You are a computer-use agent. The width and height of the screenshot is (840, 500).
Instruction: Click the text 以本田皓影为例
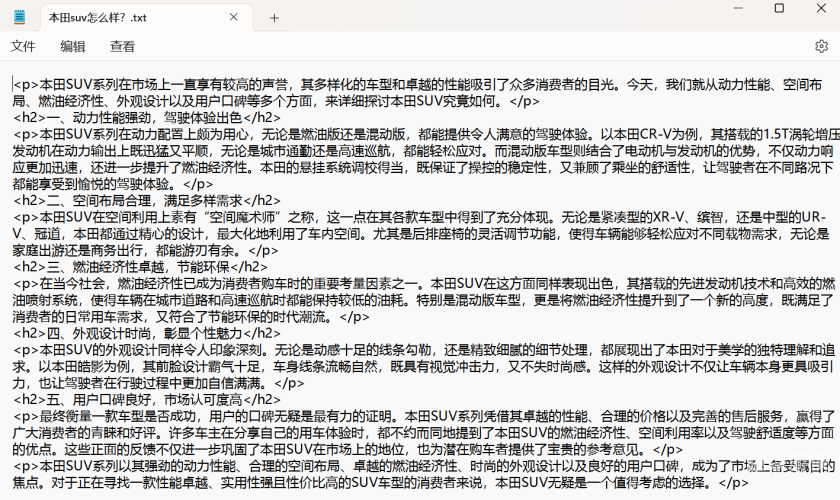(x=86, y=367)
